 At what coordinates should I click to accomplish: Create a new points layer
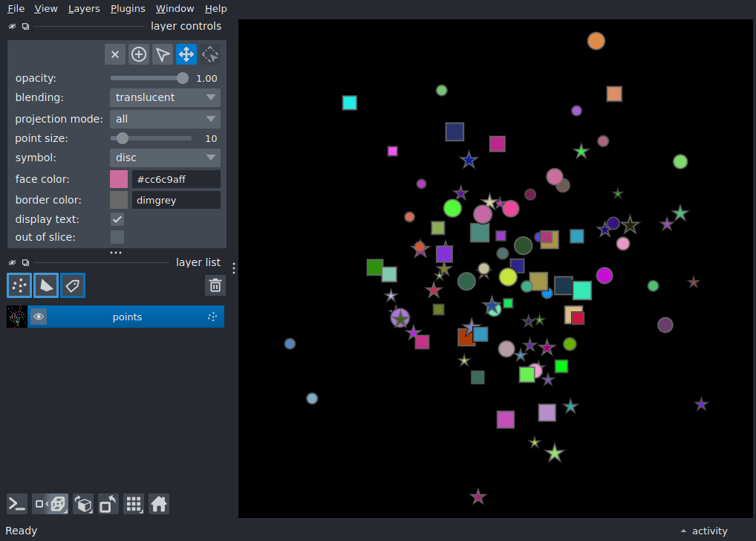point(19,285)
